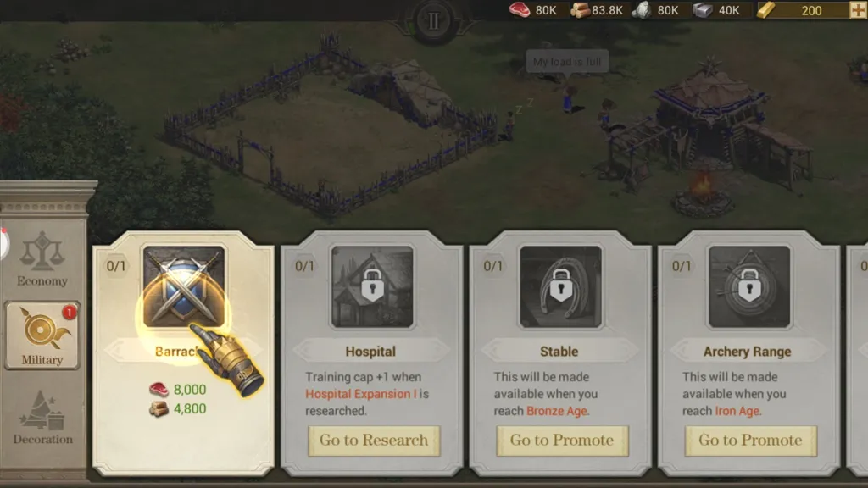Open the Decoration category tab
The image size is (868, 488).
(x=42, y=418)
